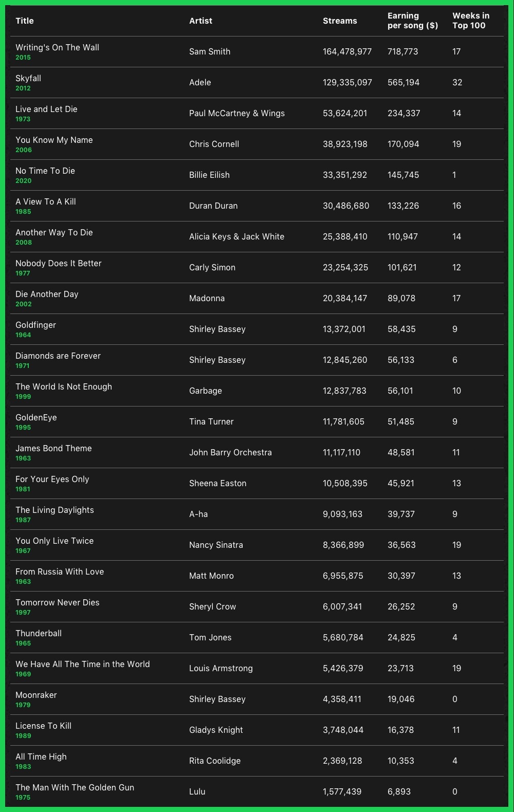Open Nobody Does It Better

coord(58,264)
